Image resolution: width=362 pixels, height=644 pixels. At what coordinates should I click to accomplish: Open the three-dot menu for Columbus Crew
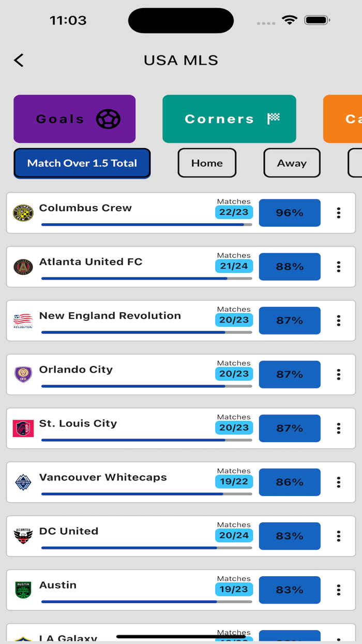338,212
